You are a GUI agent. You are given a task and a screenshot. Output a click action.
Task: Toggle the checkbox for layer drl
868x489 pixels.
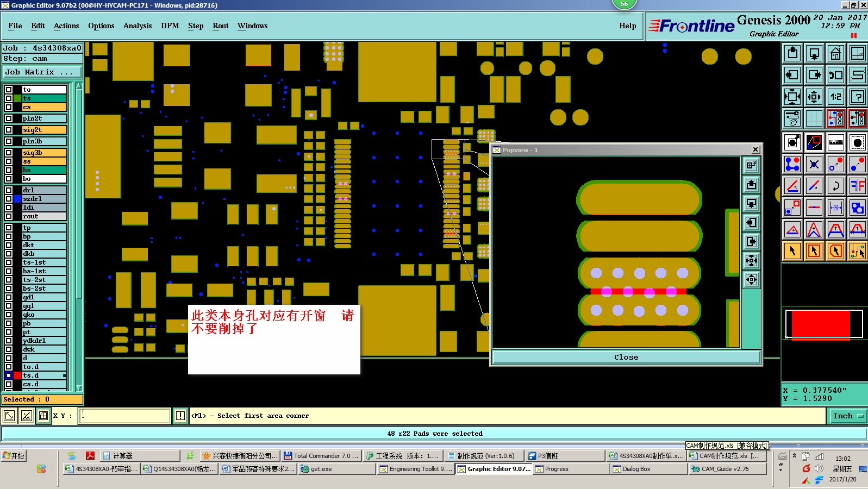(x=9, y=190)
